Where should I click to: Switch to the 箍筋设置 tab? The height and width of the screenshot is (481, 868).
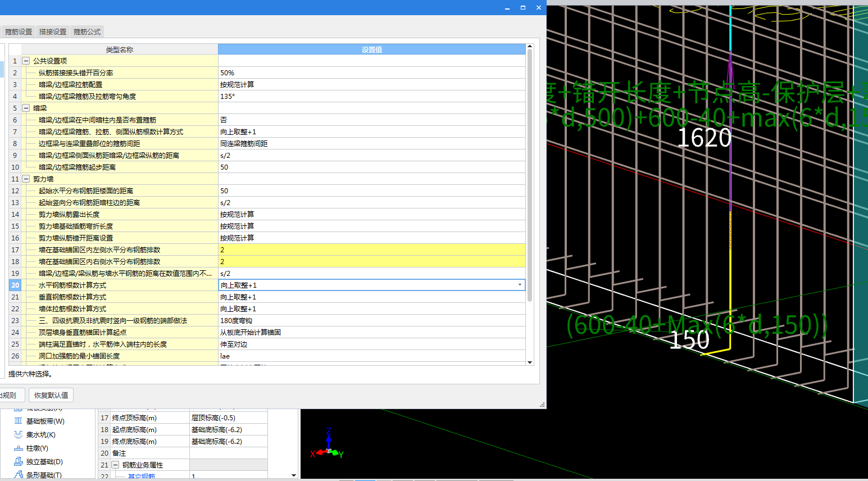[19, 32]
